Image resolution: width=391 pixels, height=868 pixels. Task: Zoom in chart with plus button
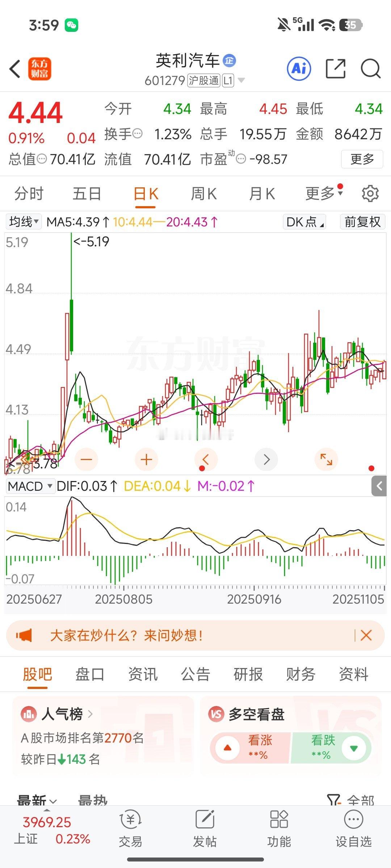coord(146,460)
